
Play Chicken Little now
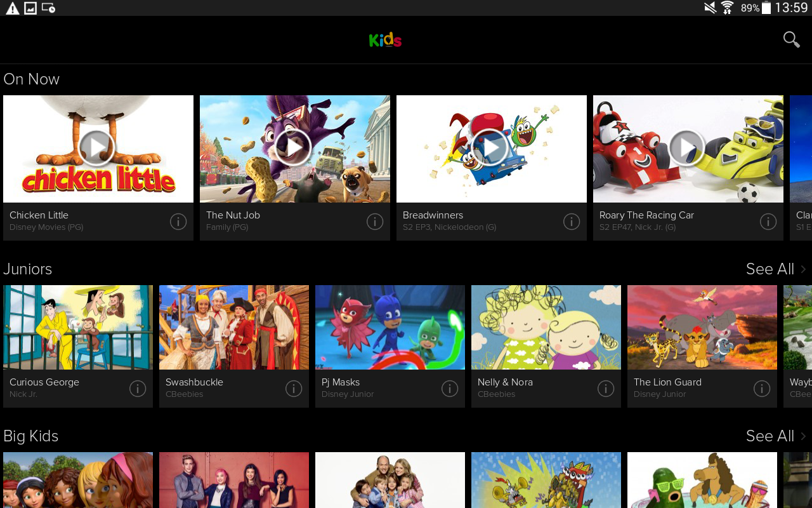tap(97, 147)
